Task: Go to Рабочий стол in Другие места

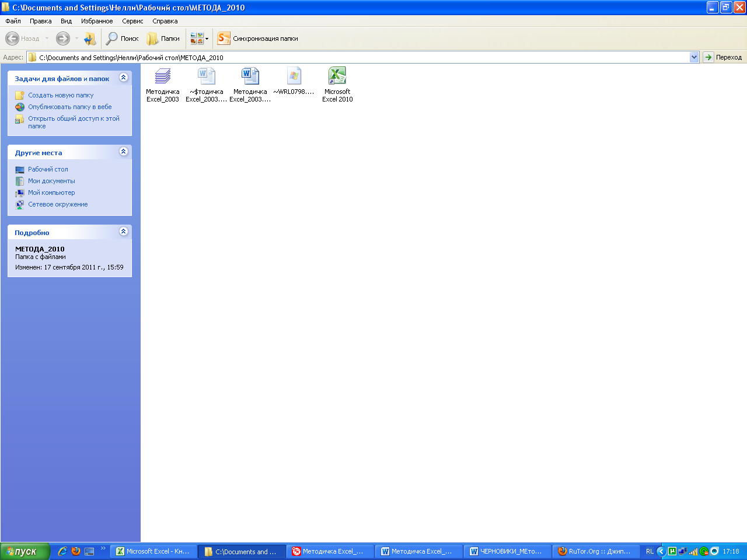Action: coord(48,169)
